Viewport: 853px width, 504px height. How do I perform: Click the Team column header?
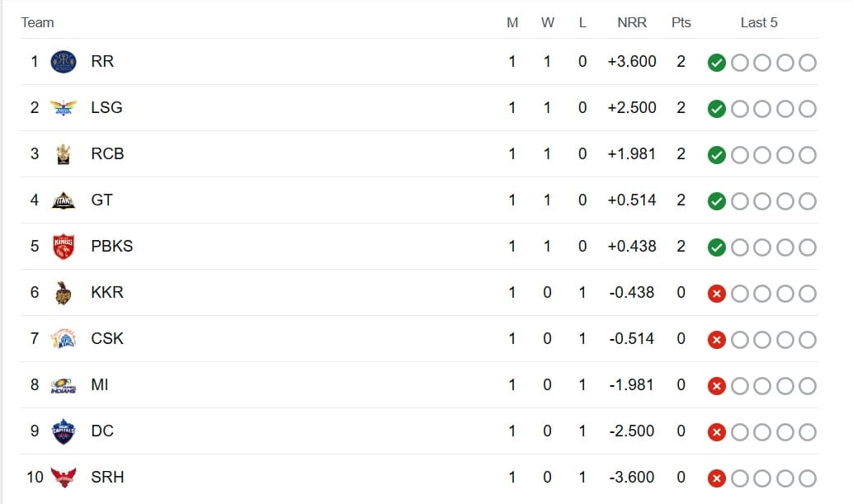coord(37,23)
